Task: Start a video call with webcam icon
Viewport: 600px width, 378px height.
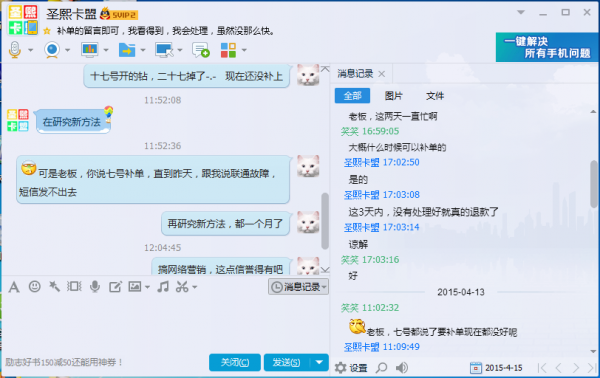Action: click(x=52, y=50)
